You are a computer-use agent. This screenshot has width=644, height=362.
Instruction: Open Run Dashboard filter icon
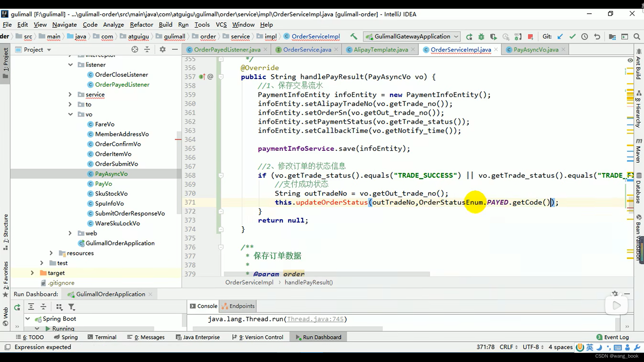72,307
